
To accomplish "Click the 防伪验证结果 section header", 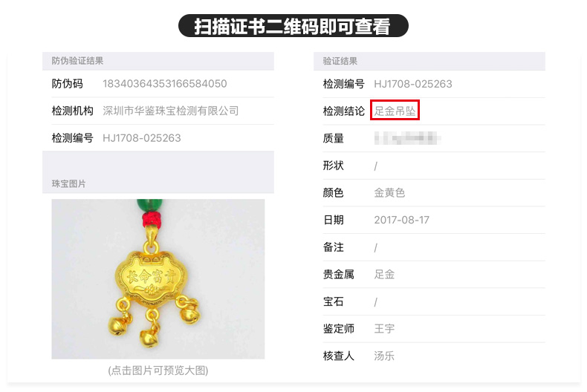I will (x=77, y=61).
